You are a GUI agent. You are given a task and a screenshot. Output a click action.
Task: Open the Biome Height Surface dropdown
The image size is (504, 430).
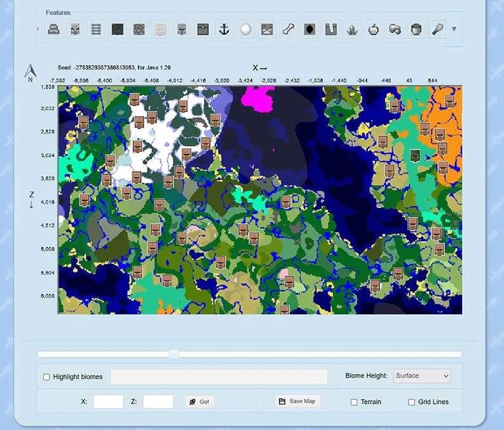pos(422,376)
